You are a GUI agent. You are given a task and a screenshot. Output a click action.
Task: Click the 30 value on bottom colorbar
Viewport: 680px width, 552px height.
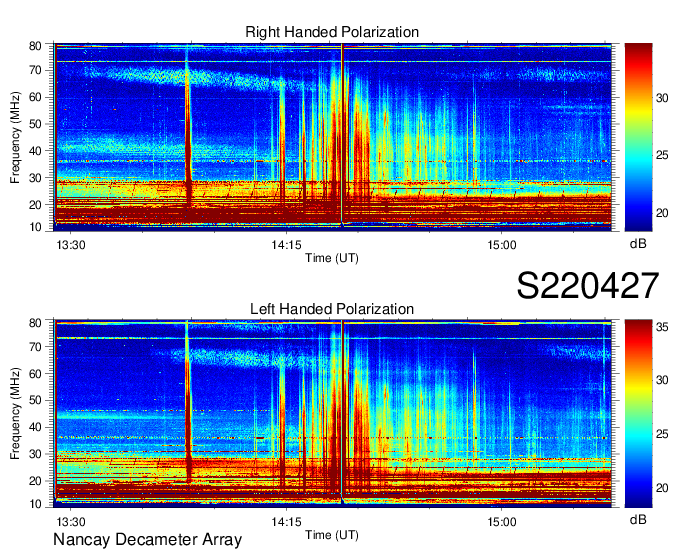662,380
